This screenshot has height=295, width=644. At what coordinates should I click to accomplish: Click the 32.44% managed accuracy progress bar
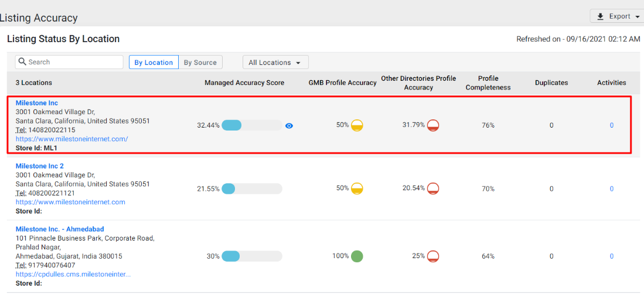[x=252, y=125]
